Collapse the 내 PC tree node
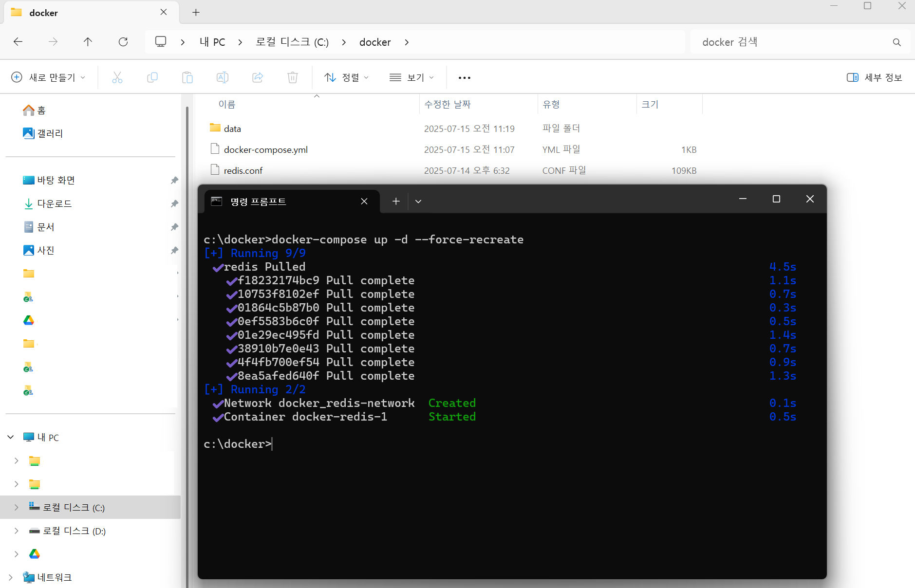The image size is (915, 588). 10,437
